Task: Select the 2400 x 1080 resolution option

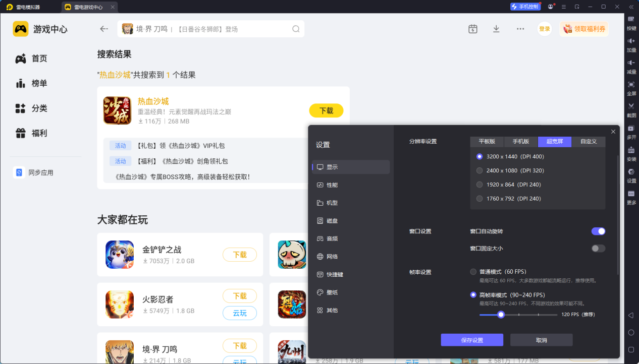Action: pos(480,170)
